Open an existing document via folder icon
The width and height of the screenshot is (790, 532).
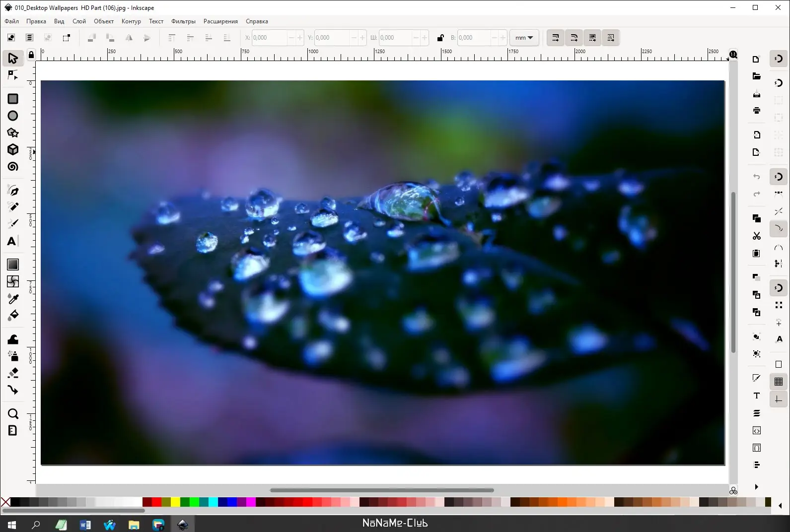[x=756, y=76]
